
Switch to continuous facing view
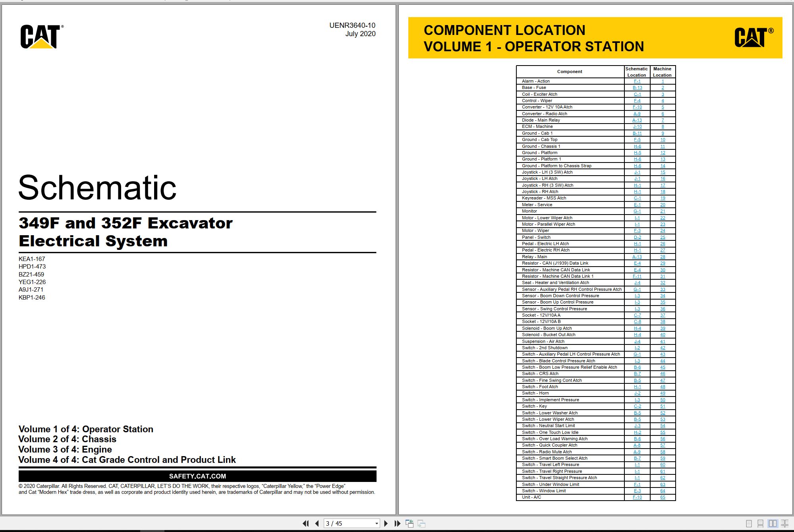(x=785, y=524)
